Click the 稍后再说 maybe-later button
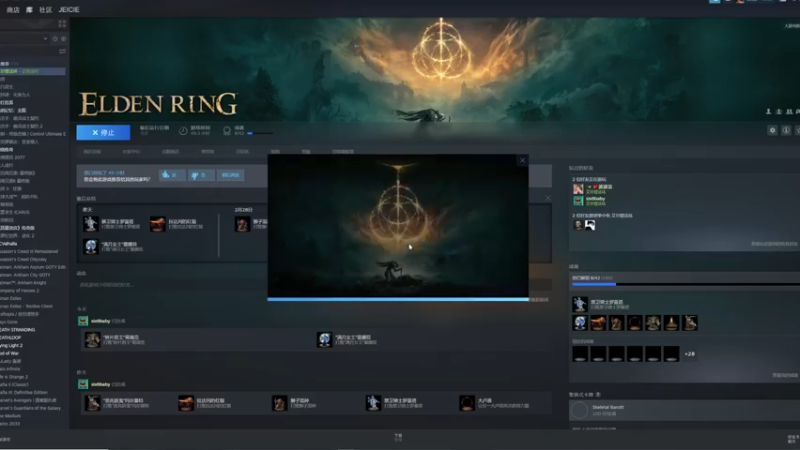This screenshot has height=450, width=800. pos(231,175)
